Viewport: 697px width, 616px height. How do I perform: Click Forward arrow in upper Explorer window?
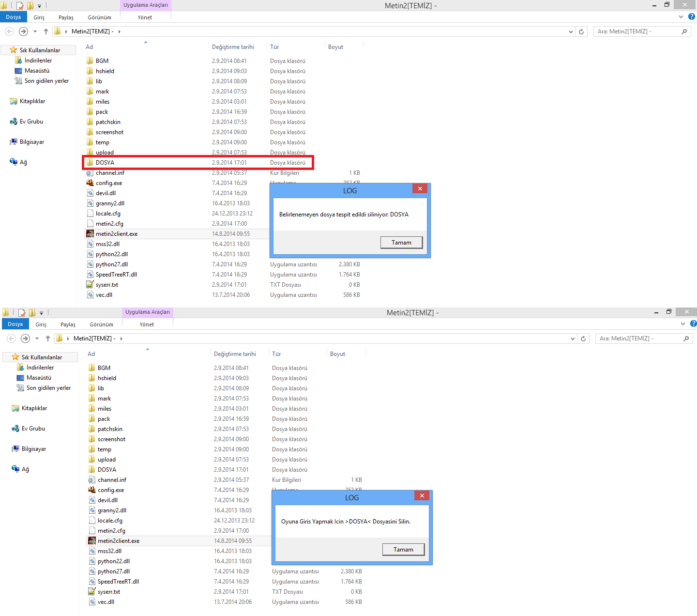(x=23, y=31)
